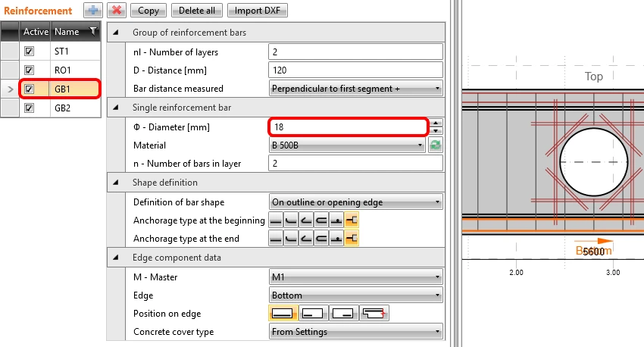
Task: Choose the loop hook anchorage at the beginning
Action: [321, 220]
